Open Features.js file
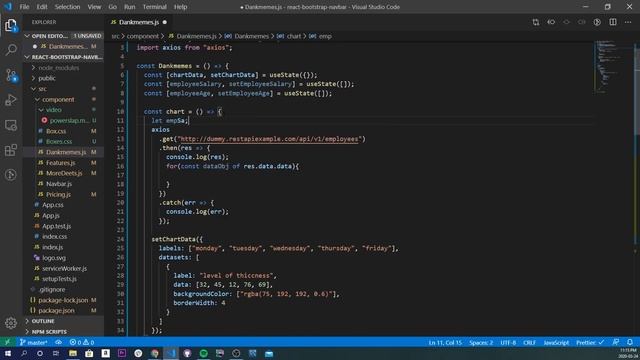 click(x=60, y=163)
